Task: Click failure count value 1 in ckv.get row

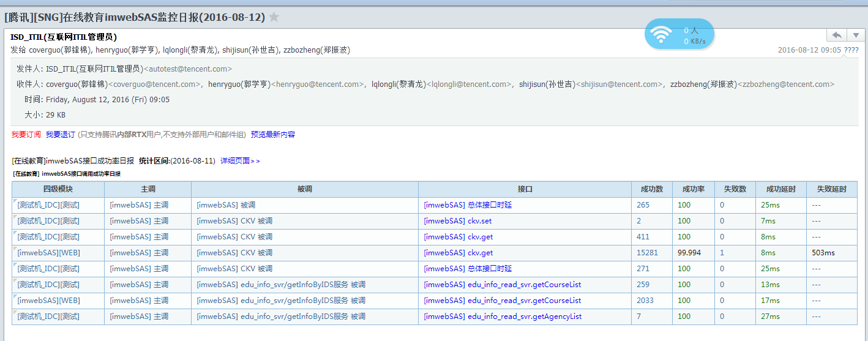Action: coord(722,253)
